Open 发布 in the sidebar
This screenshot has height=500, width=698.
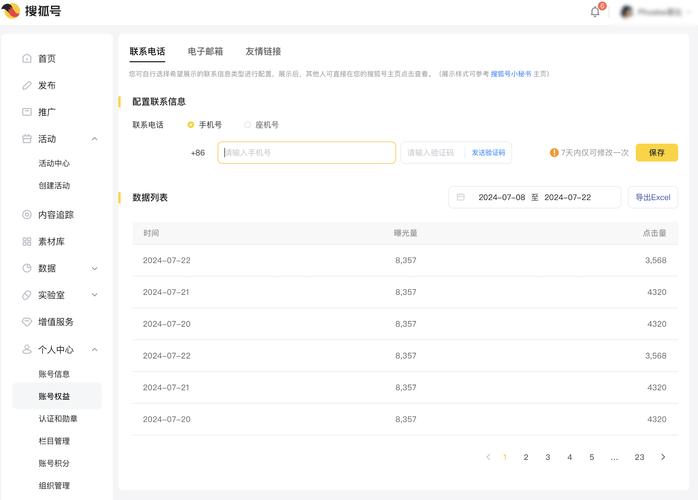pyautogui.click(x=47, y=85)
